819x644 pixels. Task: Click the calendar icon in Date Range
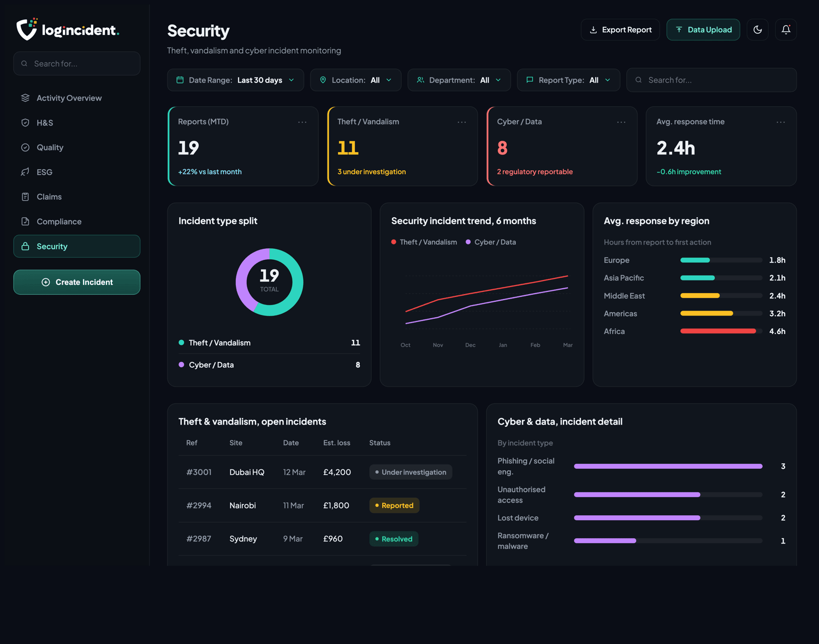[x=180, y=80]
